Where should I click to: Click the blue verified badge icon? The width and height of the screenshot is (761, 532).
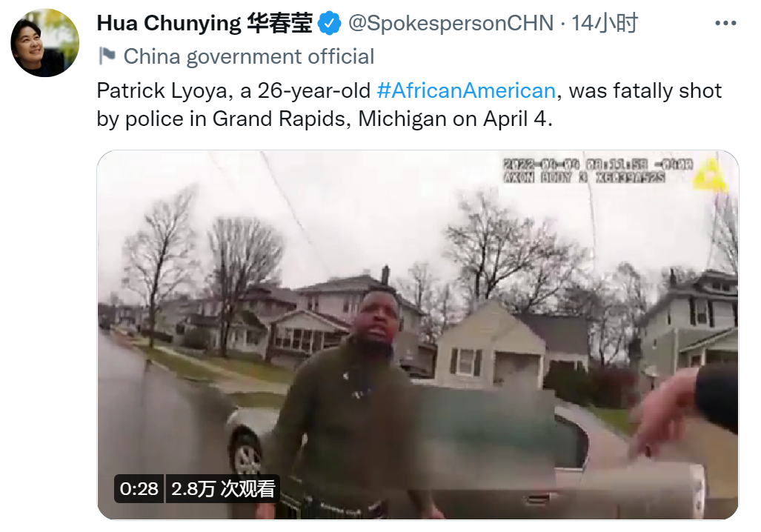[330, 23]
